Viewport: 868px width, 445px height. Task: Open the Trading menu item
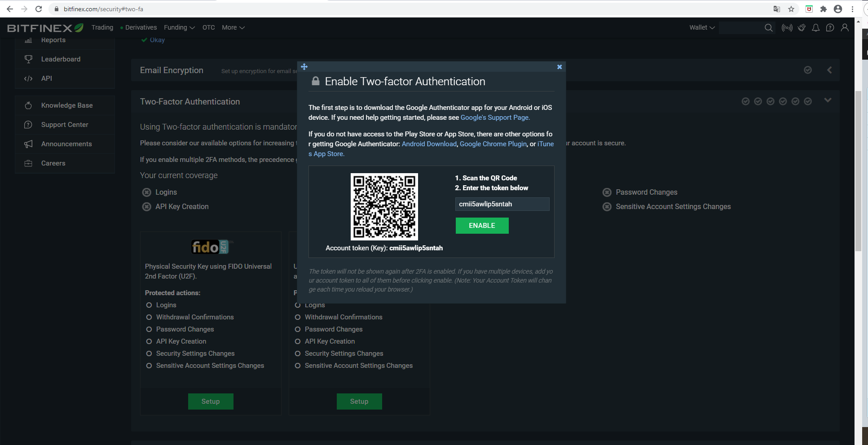[102, 27]
